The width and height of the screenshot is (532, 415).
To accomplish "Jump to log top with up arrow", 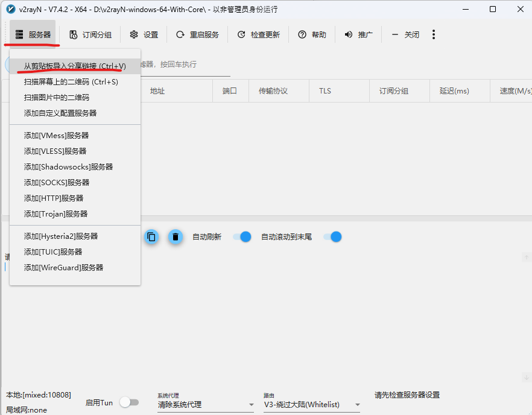I will [527, 257].
